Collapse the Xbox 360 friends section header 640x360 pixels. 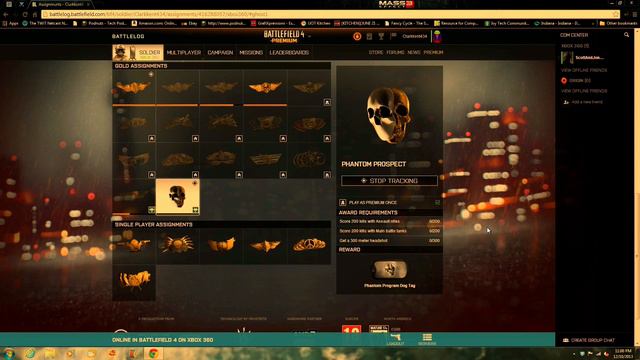(x=575, y=46)
